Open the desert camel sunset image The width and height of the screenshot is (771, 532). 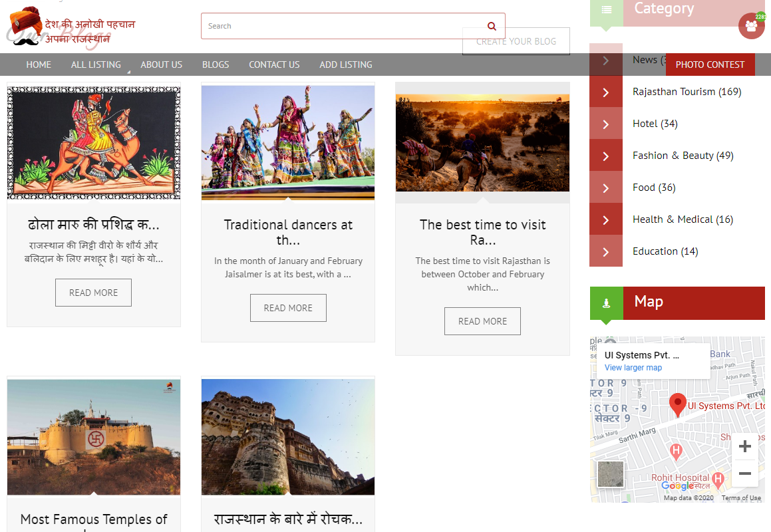[482, 142]
